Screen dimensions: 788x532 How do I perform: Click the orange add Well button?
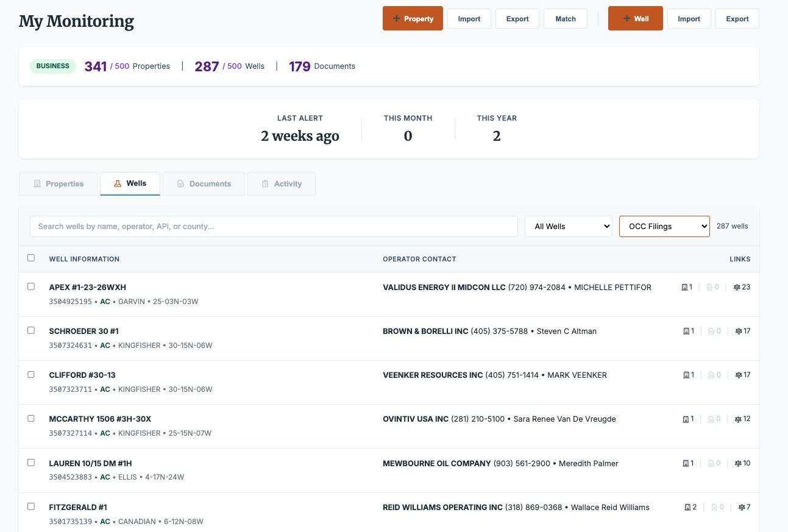point(635,18)
